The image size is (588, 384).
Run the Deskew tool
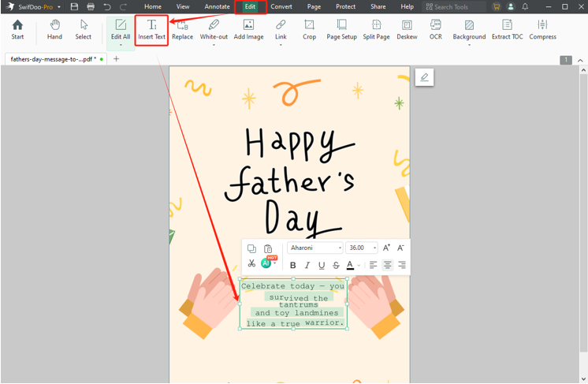[x=407, y=30]
